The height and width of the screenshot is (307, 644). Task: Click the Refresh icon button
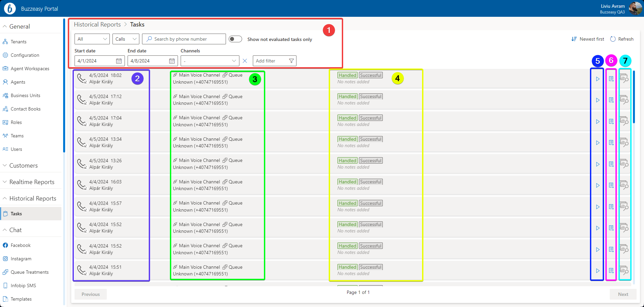click(613, 39)
